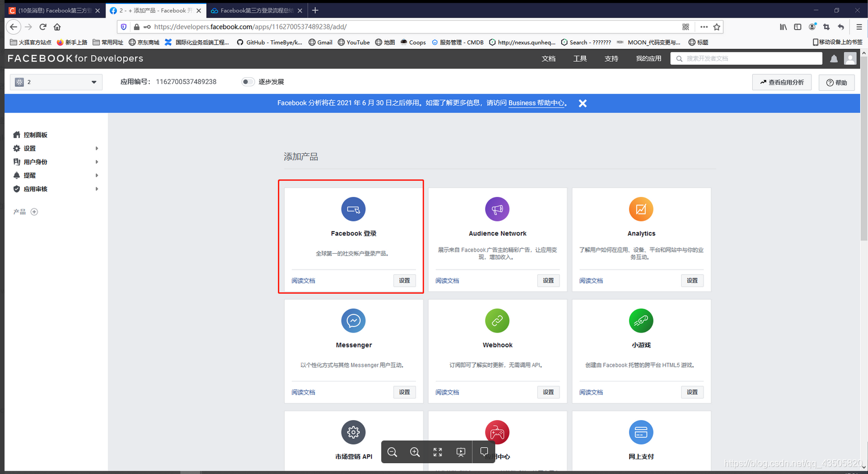This screenshot has width=868, height=474.
Task: Click the Business 帮助中心 link
Action: [x=537, y=103]
